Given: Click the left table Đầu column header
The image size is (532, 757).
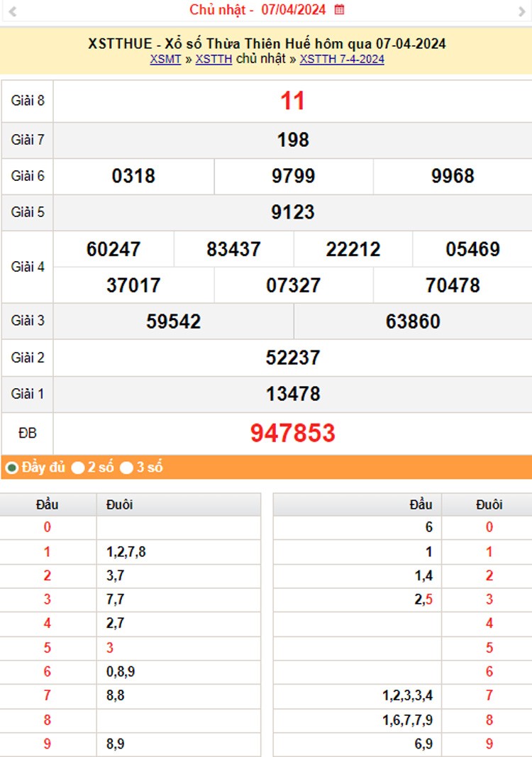Looking at the screenshot, I should 48,505.
